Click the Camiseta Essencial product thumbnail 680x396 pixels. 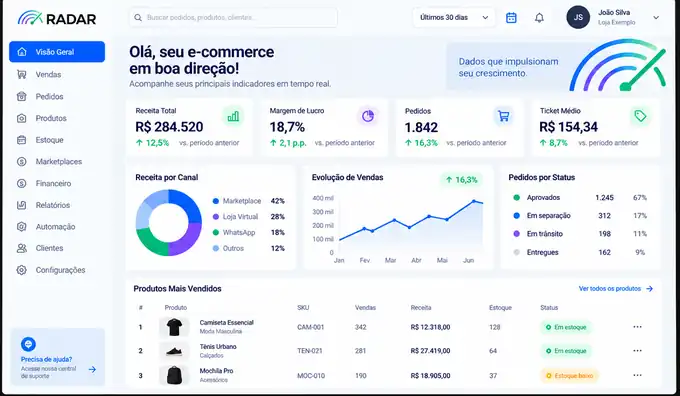point(174,327)
